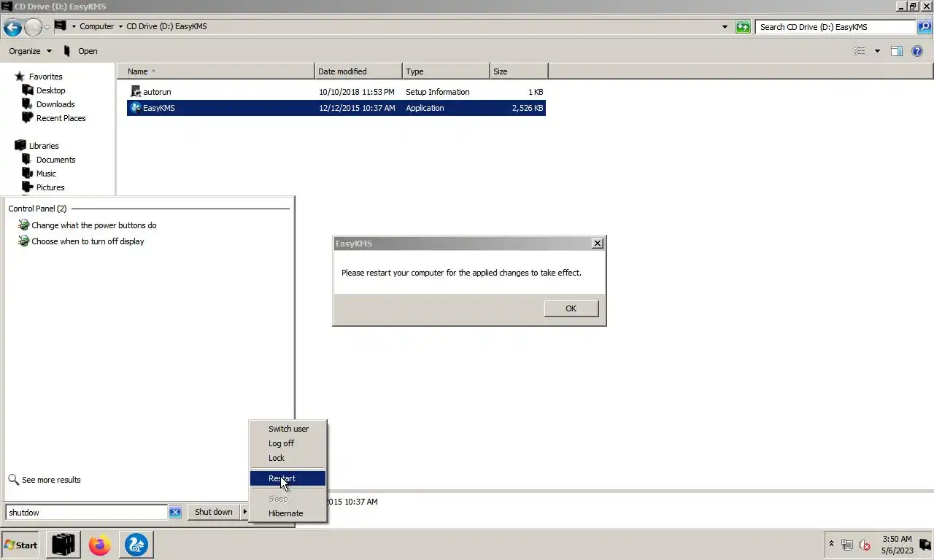934x560 pixels.
Task: Open Explorer help icon
Action: [x=918, y=51]
